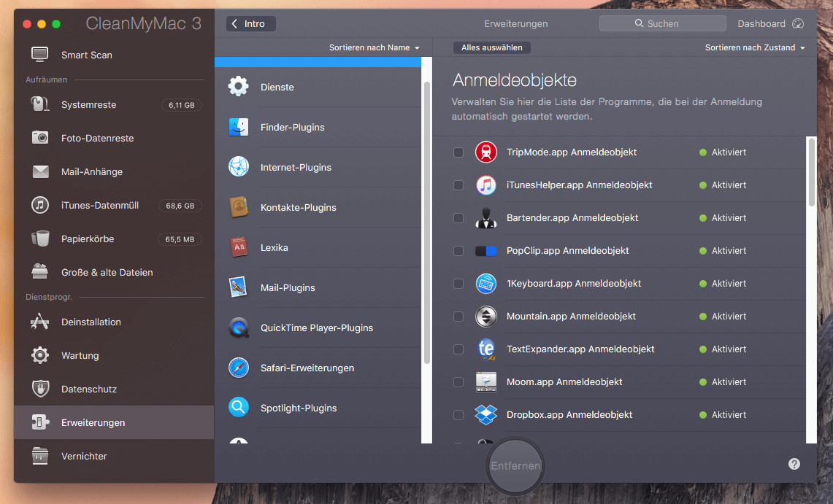Click the help question mark icon
The image size is (833, 504).
(794, 464)
